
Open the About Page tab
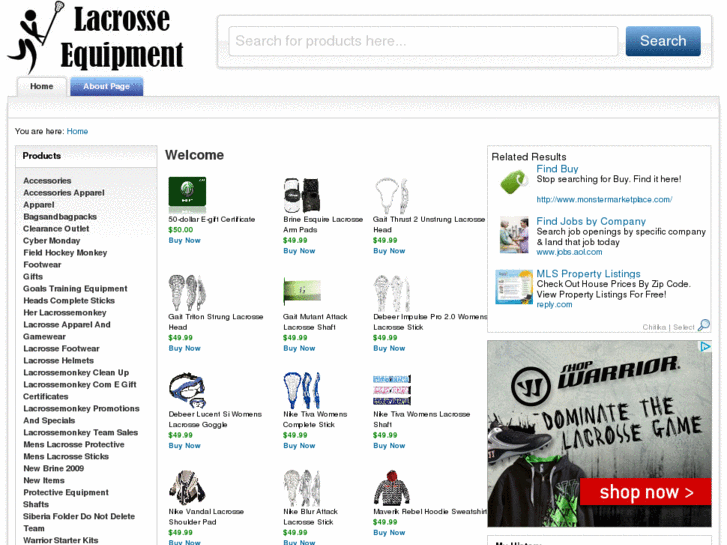pyautogui.click(x=107, y=86)
